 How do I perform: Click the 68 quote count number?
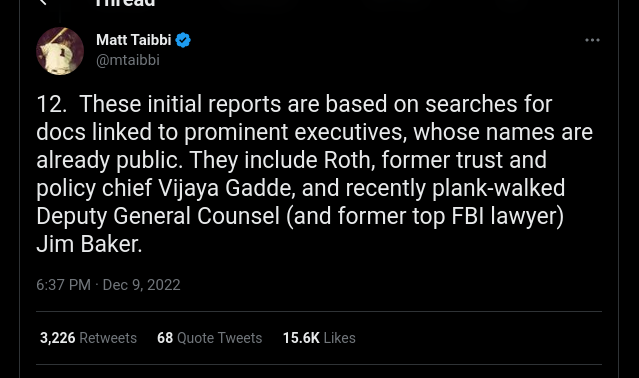coord(165,338)
